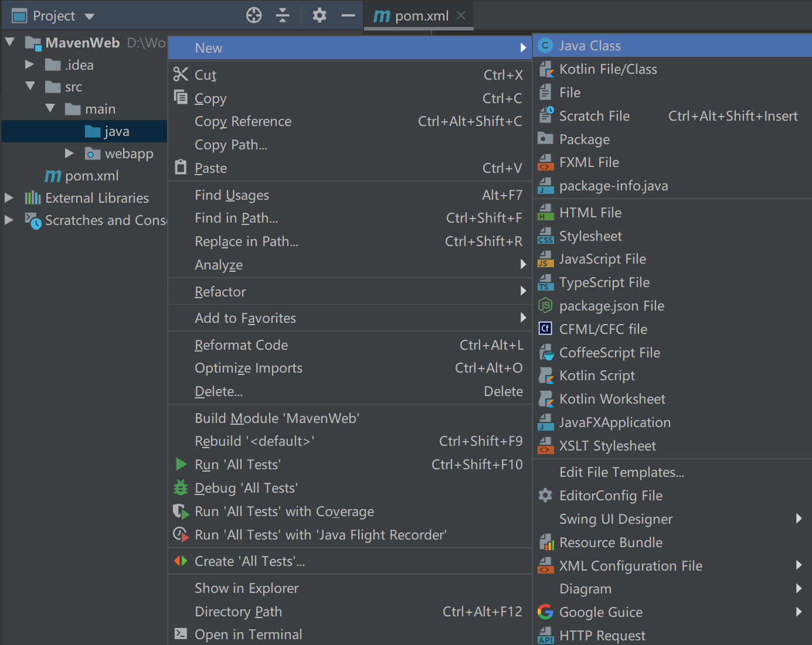Click the green Run 'All Tests' arrow icon
Viewport: 812px width, 645px height.
coord(181,464)
